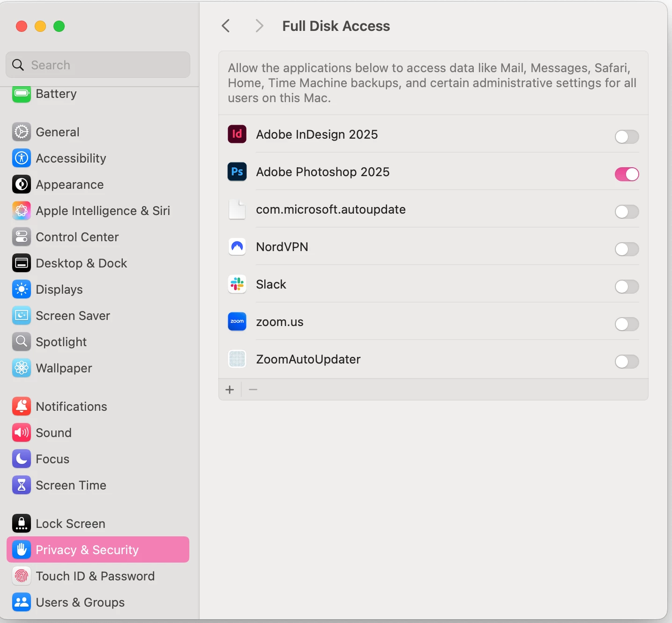Click the Touch ID fingerprint icon

(22, 576)
